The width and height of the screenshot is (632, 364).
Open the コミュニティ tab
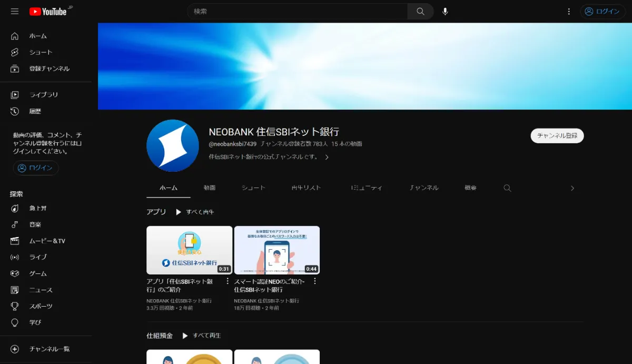point(366,188)
